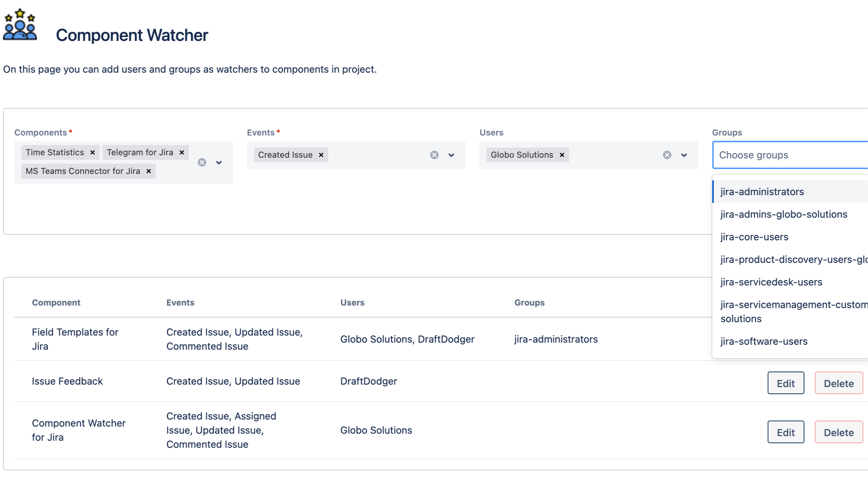Choose jira-core-users group option
868x494 pixels.
pyautogui.click(x=754, y=237)
